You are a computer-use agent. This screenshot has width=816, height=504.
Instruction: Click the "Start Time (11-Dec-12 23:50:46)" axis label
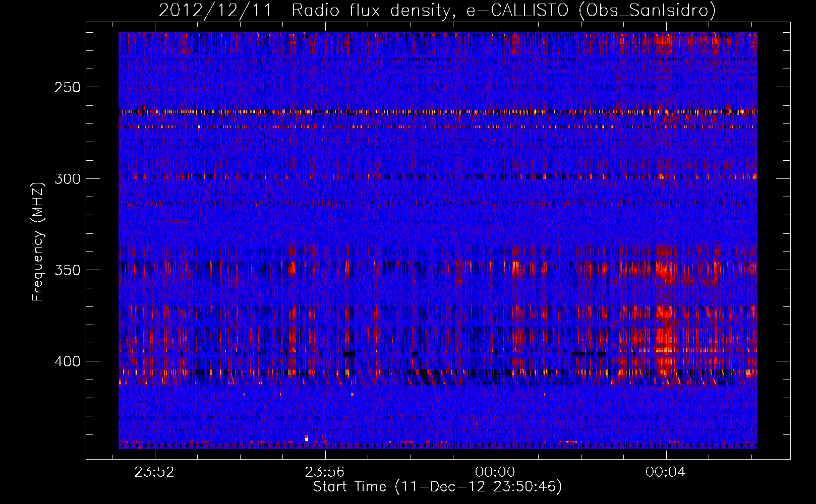pos(437,487)
